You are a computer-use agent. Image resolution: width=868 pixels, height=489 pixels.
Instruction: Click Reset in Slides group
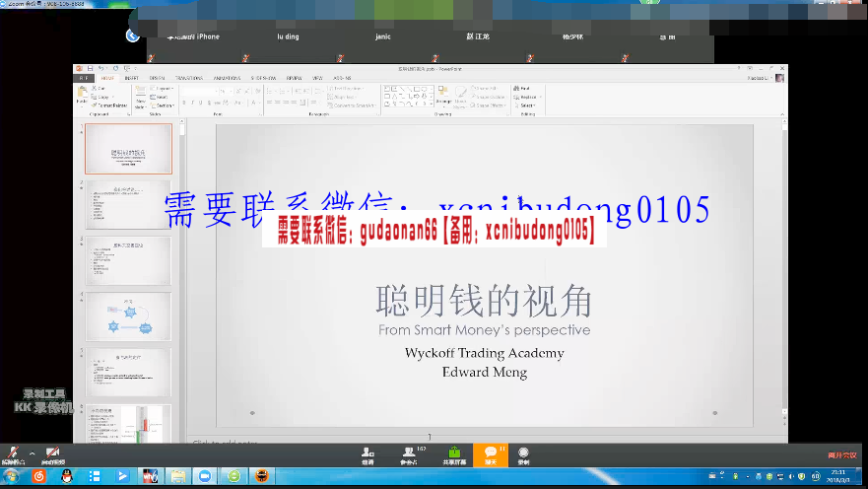(x=159, y=97)
